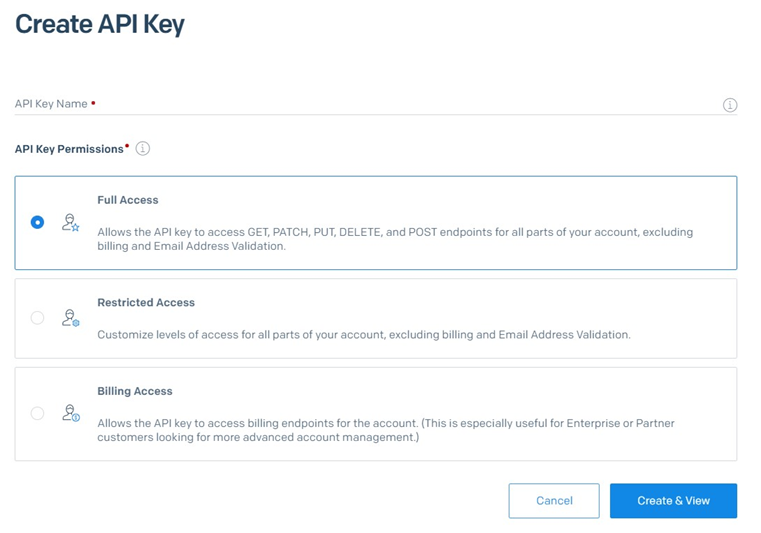Image resolution: width=761 pixels, height=533 pixels.
Task: Pick the Billing Access radio button
Action: point(37,413)
